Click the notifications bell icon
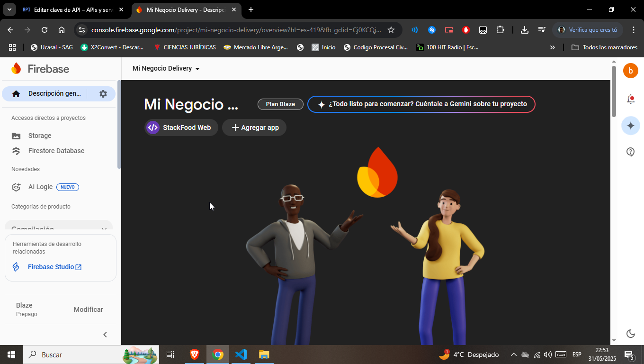The height and width of the screenshot is (364, 644). point(630,99)
